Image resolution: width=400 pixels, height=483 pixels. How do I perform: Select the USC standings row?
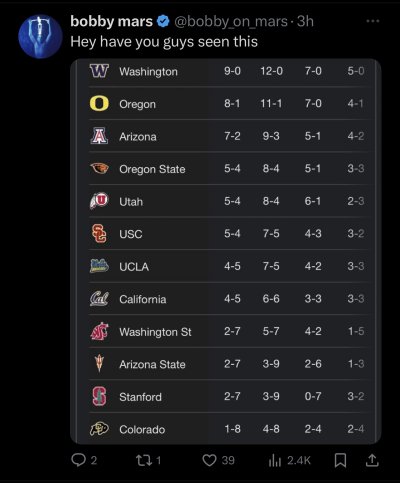tap(231, 234)
